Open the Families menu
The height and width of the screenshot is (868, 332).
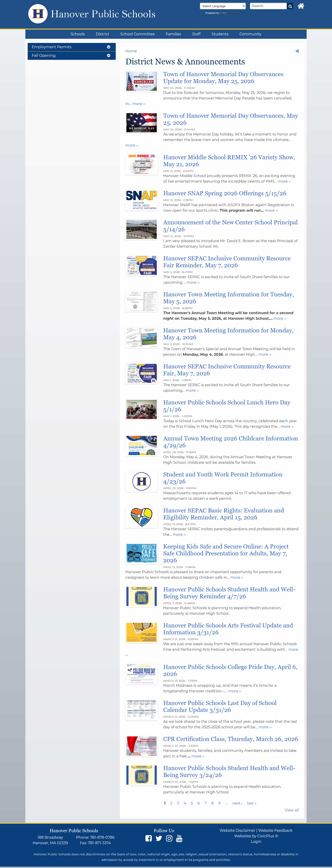[x=173, y=34]
